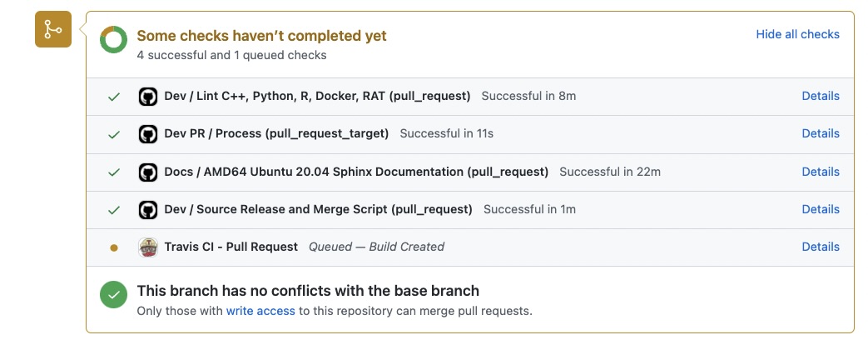Show Details for Travis CI Pull Request
The image size is (868, 340).
coord(820,247)
